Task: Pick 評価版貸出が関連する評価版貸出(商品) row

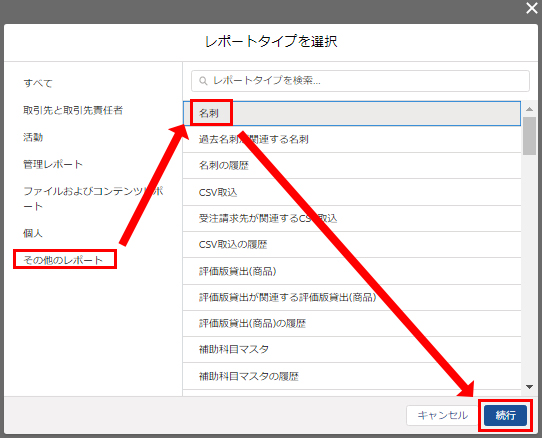Action: click(x=352, y=298)
